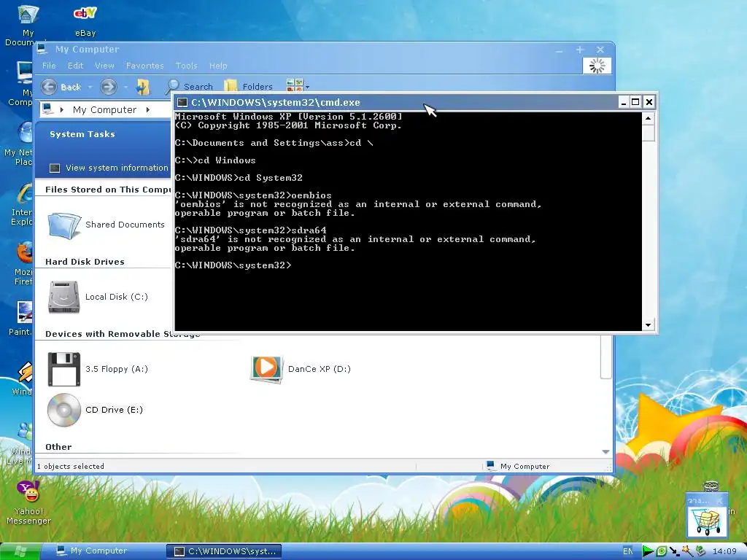The image size is (747, 560).
Task: Open the Edit menu
Action: click(75, 66)
